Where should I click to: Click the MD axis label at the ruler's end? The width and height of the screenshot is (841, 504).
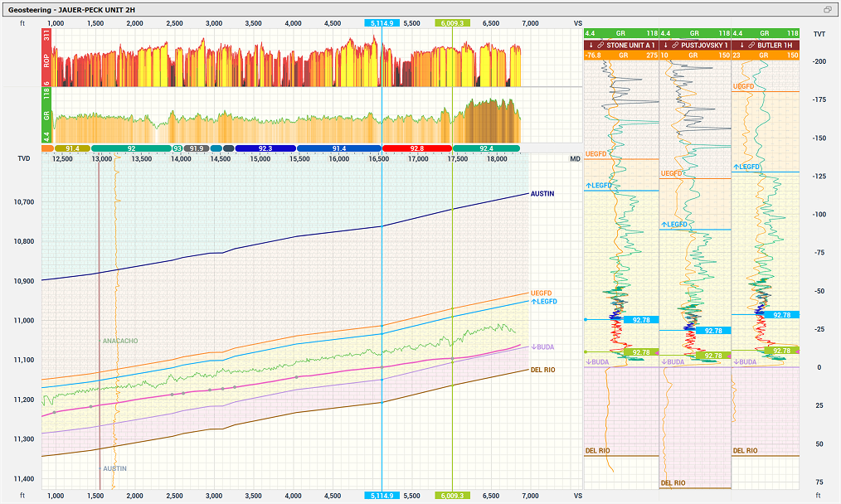coord(575,158)
